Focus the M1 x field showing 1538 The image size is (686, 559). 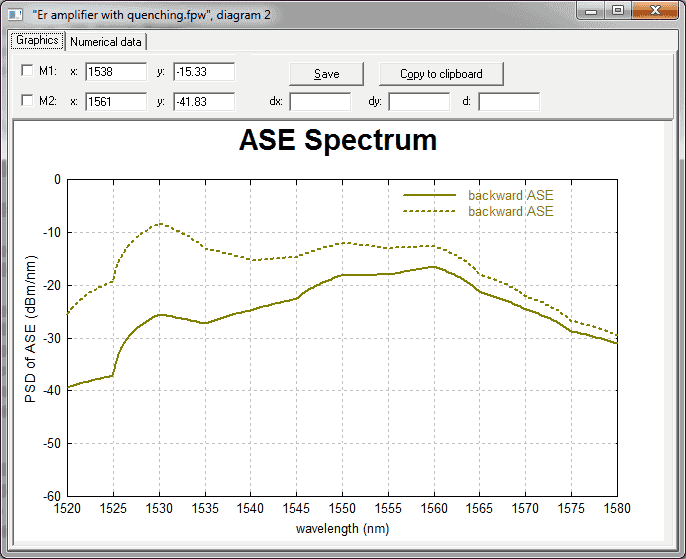pyautogui.click(x=116, y=72)
